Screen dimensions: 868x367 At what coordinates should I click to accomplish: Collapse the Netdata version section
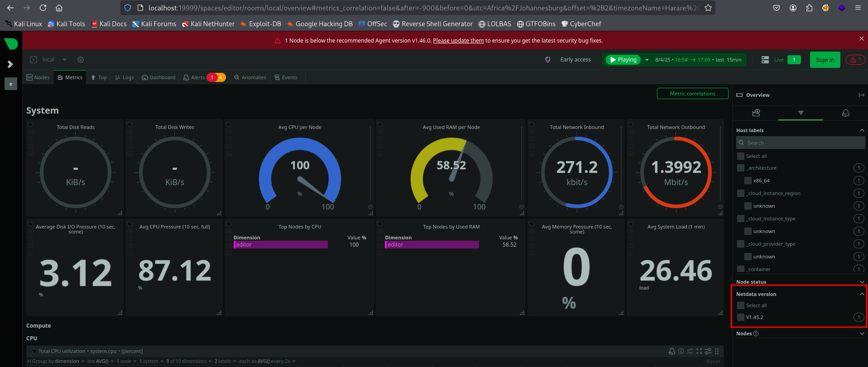(x=862, y=294)
